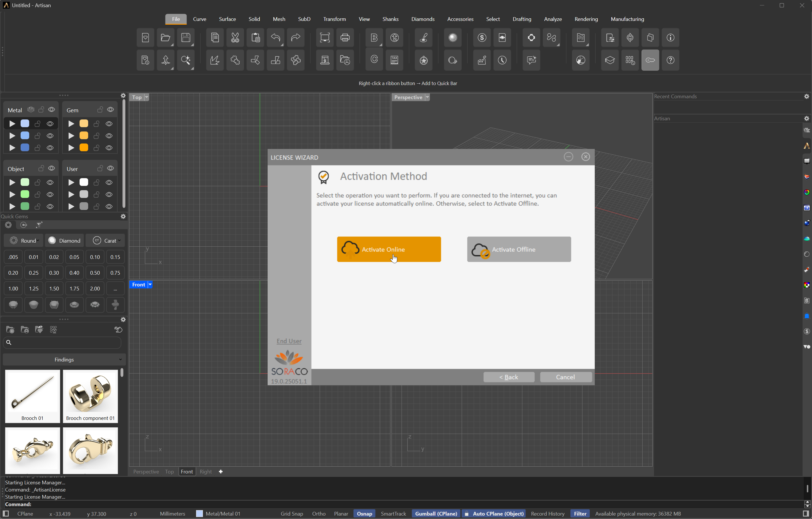Open the Top viewport dropdown arrow
The height and width of the screenshot is (519, 812).
point(146,97)
